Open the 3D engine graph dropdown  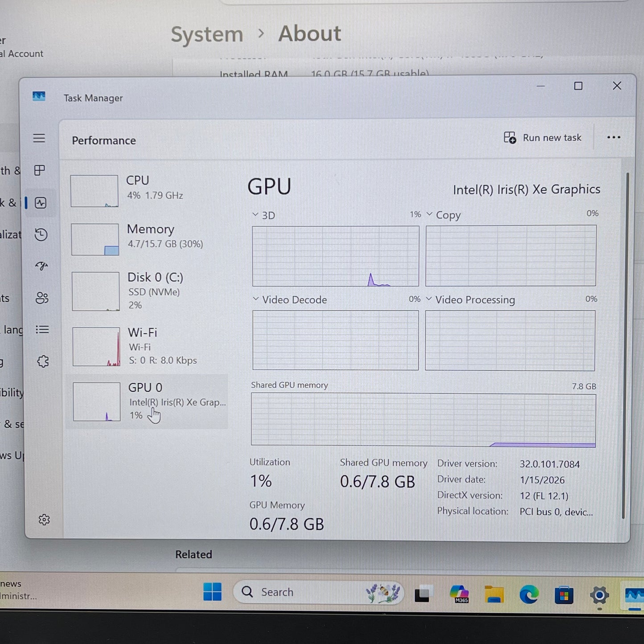coord(255,215)
